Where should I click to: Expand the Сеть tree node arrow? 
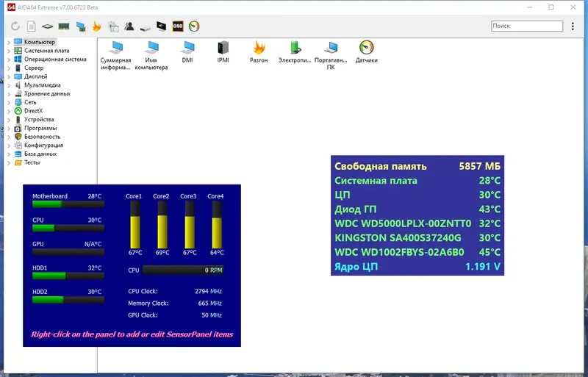tap(9, 102)
